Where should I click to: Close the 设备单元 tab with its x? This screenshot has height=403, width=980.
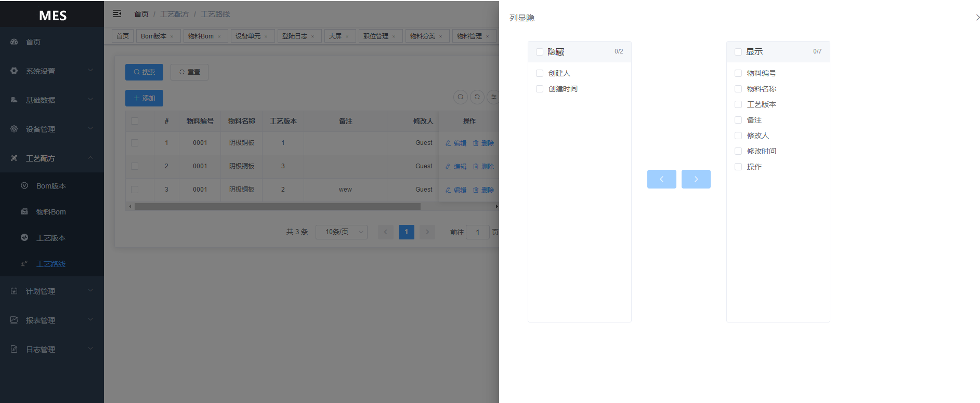click(266, 36)
